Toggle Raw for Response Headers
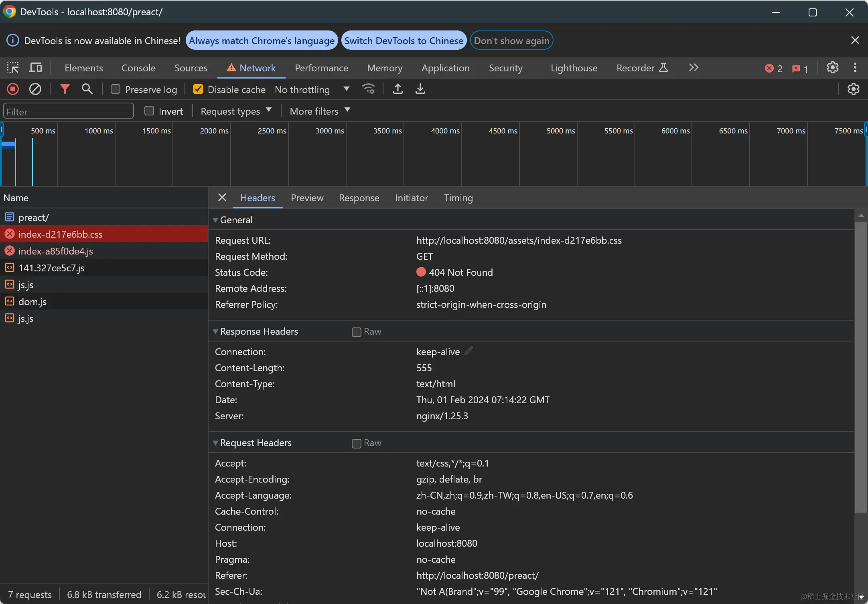Screen dimensions: 868x604 pos(356,332)
